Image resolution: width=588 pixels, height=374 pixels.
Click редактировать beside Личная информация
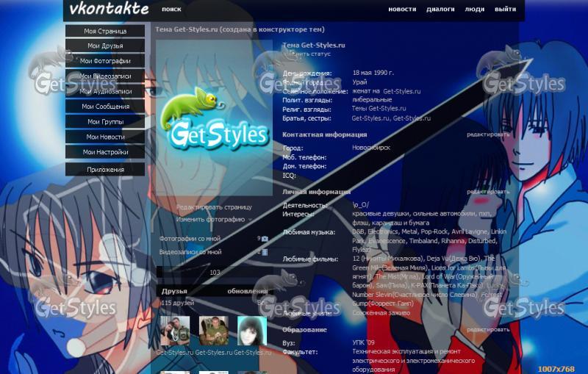pos(488,192)
